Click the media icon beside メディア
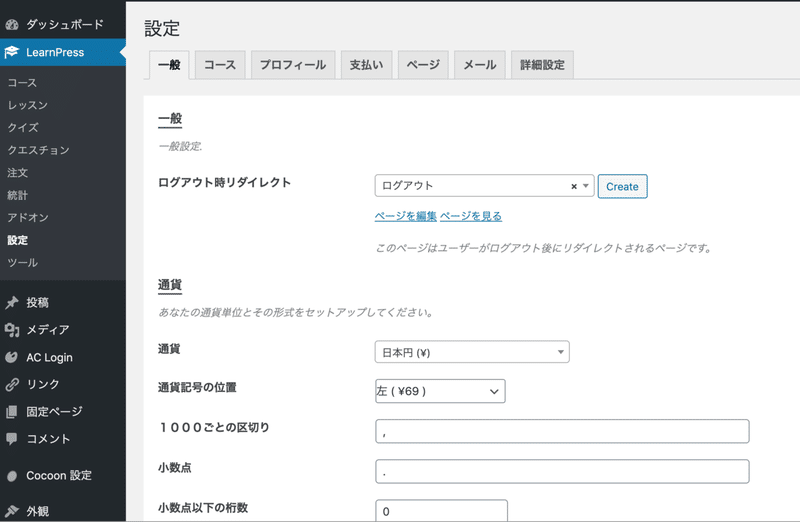 (12, 330)
